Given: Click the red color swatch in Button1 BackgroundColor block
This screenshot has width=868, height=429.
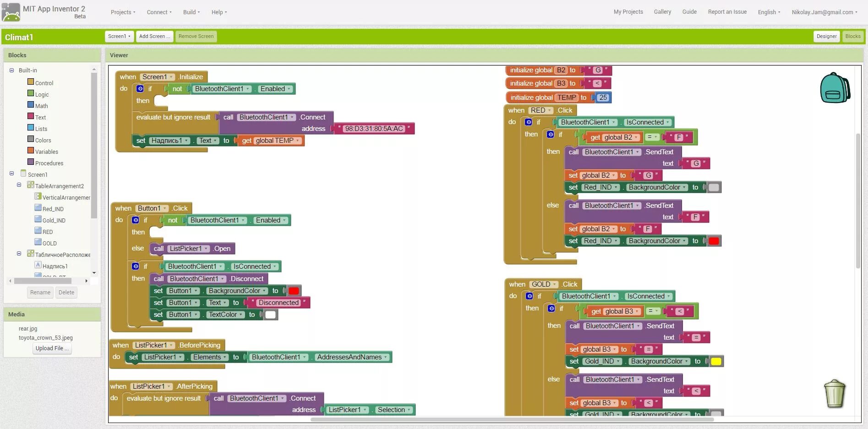Looking at the screenshot, I should [294, 290].
